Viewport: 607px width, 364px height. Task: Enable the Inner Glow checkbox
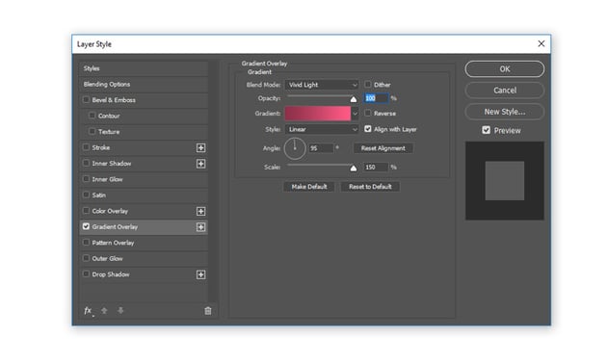[x=86, y=179]
